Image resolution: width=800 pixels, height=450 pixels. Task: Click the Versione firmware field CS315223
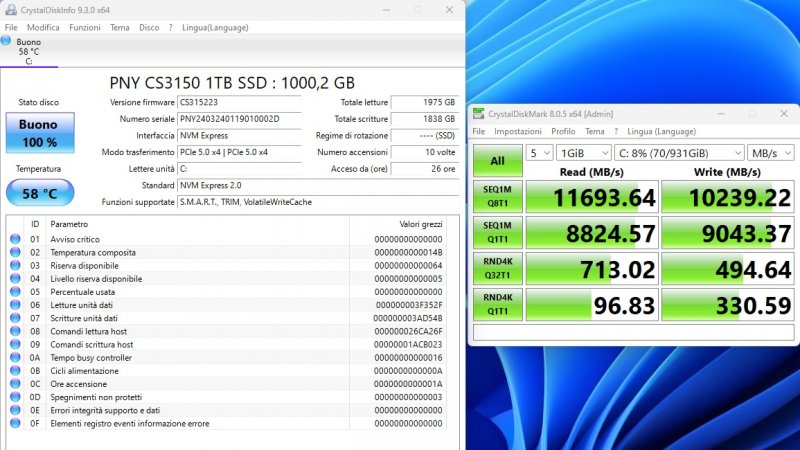pos(239,103)
